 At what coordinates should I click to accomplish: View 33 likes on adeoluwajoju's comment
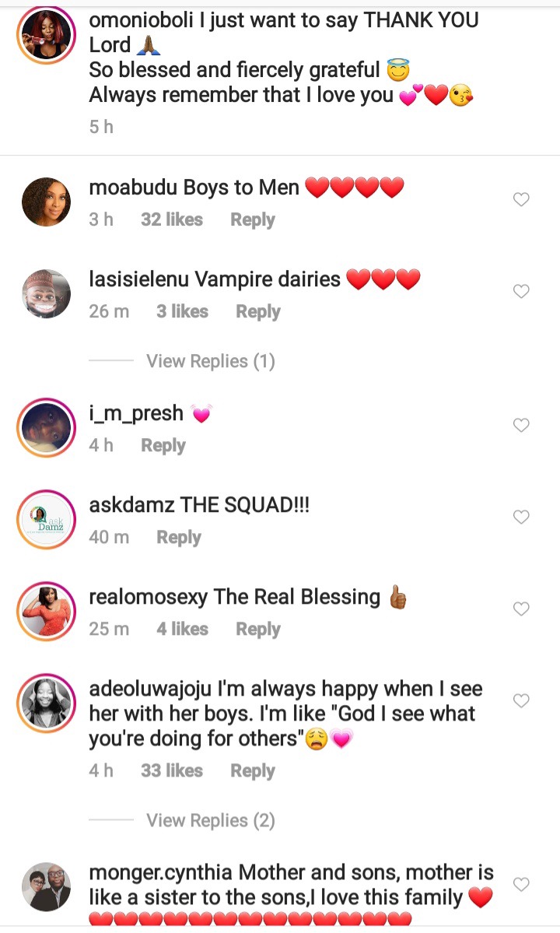point(172,770)
